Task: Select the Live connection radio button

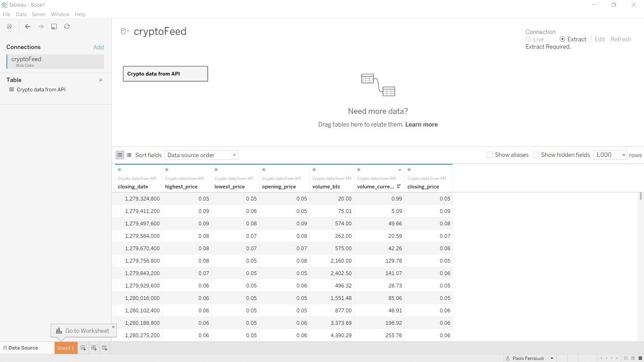Action: click(x=528, y=39)
